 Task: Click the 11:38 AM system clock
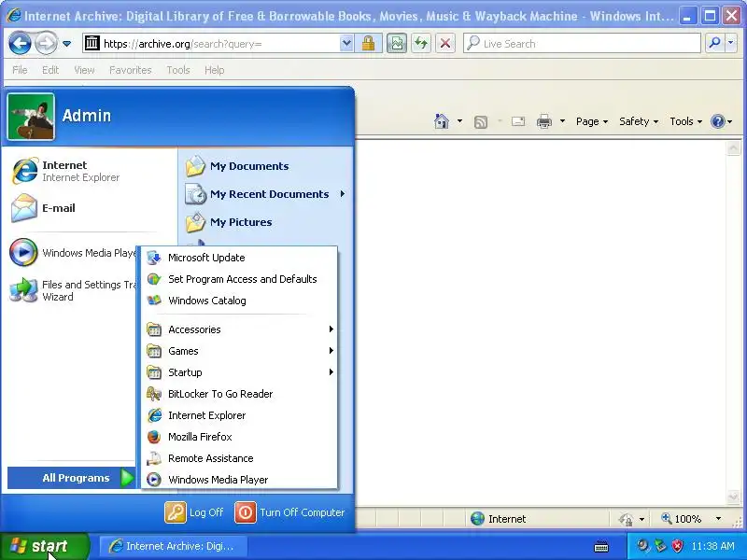click(x=712, y=546)
